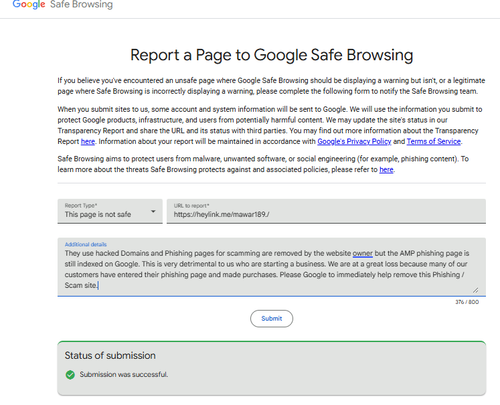Image resolution: width=500 pixels, height=405 pixels.
Task: Click the underlined word 'owner' in details
Action: tap(362, 253)
